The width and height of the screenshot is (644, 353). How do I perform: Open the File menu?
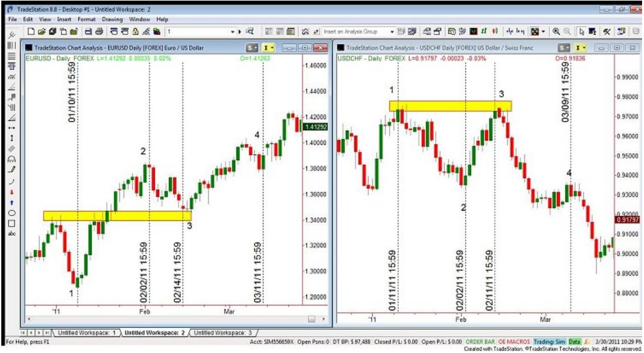tap(12, 19)
